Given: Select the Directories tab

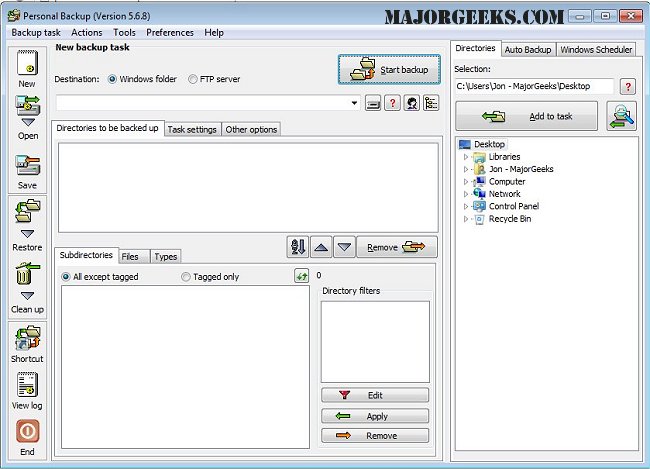Looking at the screenshot, I should (475, 48).
